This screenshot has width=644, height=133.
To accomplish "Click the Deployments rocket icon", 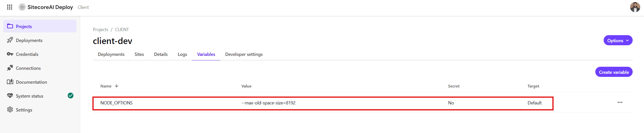I will coord(10,40).
